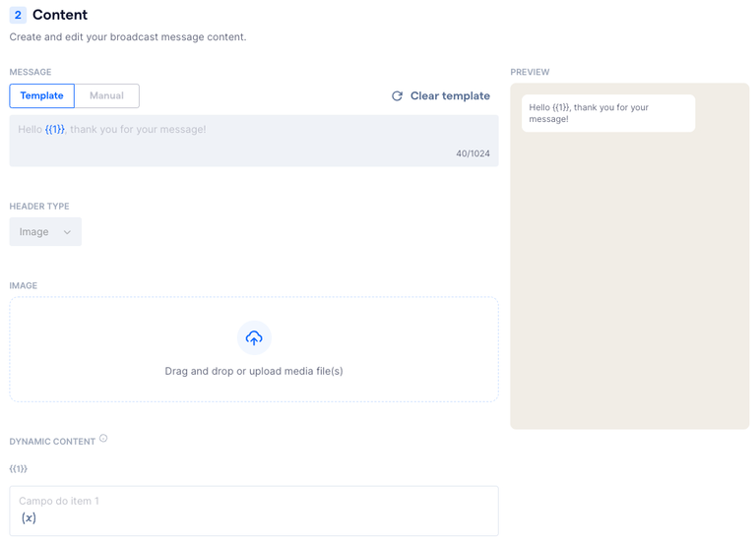
Task: Click the step 2 number badge
Action: (x=18, y=15)
